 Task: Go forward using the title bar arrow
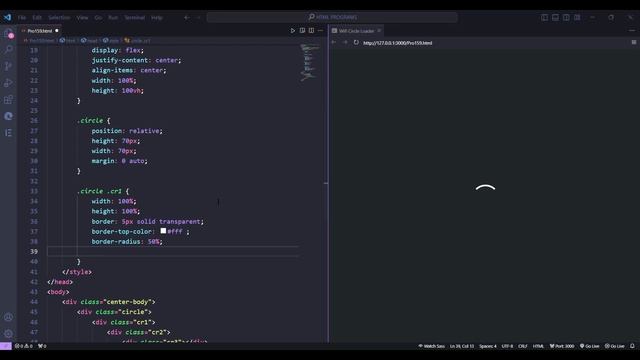click(199, 18)
